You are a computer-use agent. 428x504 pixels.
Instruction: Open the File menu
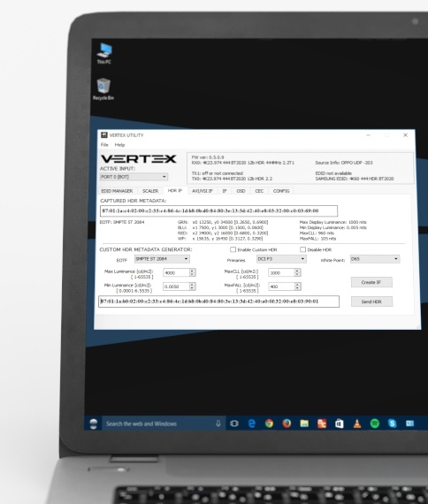104,145
